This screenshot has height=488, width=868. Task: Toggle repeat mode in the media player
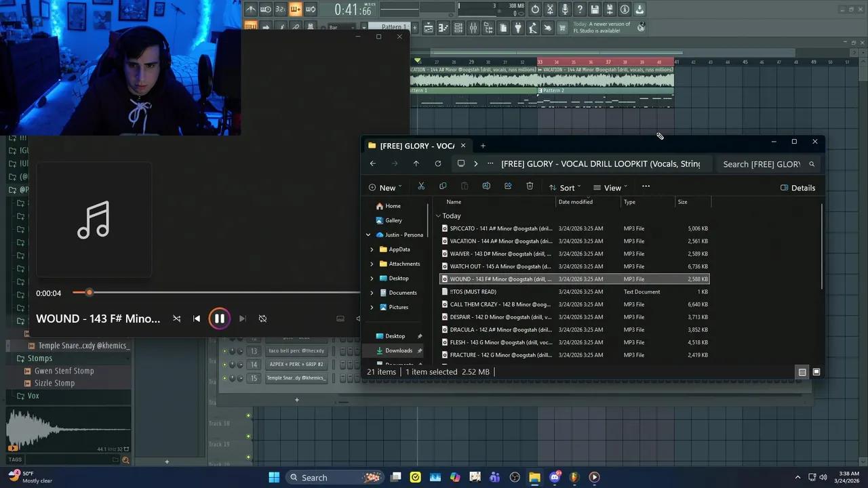(262, 318)
